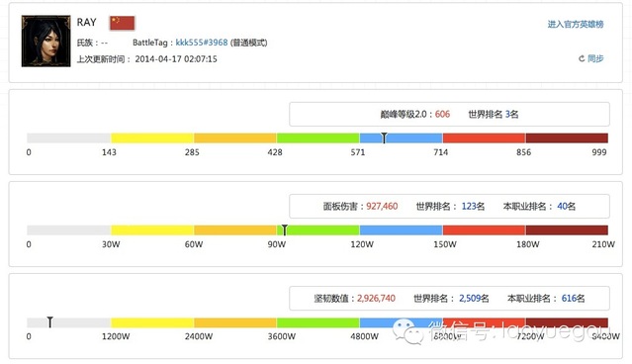The height and width of the screenshot is (364, 632).
Task: Open the BattleTag link kkk555#3968
Action: tap(202, 43)
